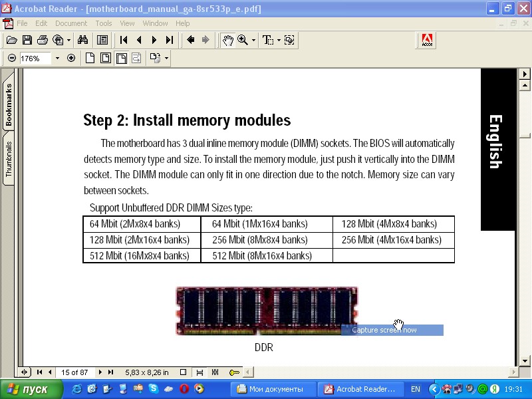Go to the first page from the top toolbar

124,40
